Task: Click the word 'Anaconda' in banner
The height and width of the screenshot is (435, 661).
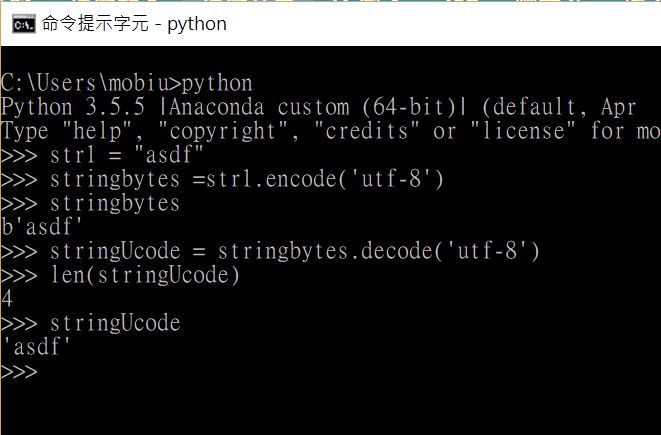Action: click(x=216, y=107)
